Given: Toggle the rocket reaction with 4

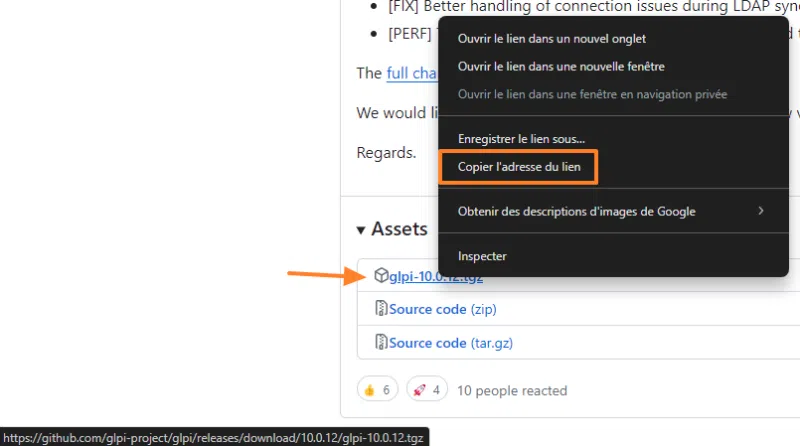Looking at the screenshot, I should [427, 390].
